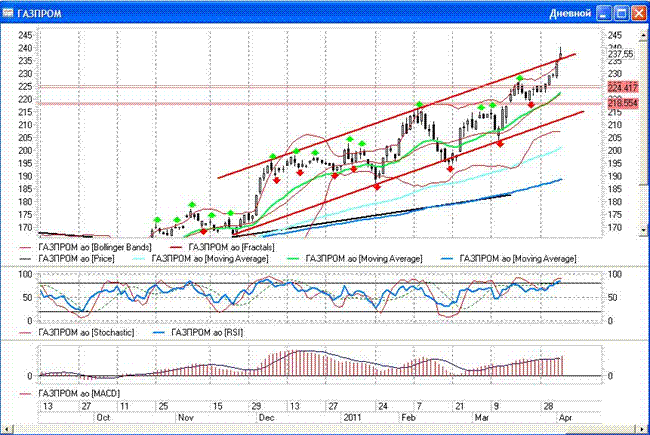Image resolution: width=650 pixels, height=435 pixels.
Task: Click the horizontal scrollbar right arrow
Action: click(x=643, y=429)
